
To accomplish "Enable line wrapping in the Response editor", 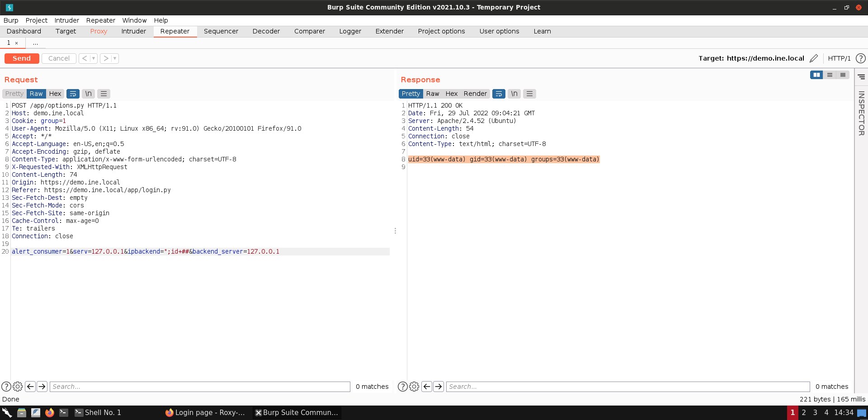I will 499,94.
